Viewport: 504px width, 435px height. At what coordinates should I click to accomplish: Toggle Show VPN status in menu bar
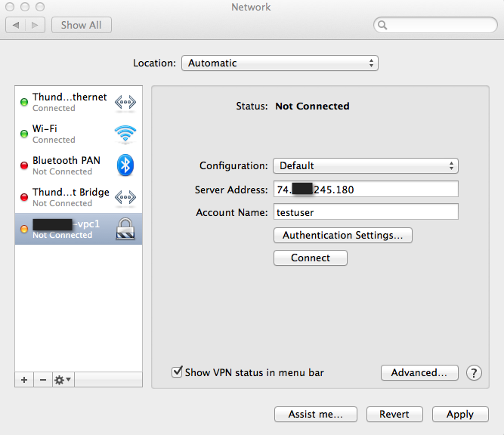pos(178,372)
